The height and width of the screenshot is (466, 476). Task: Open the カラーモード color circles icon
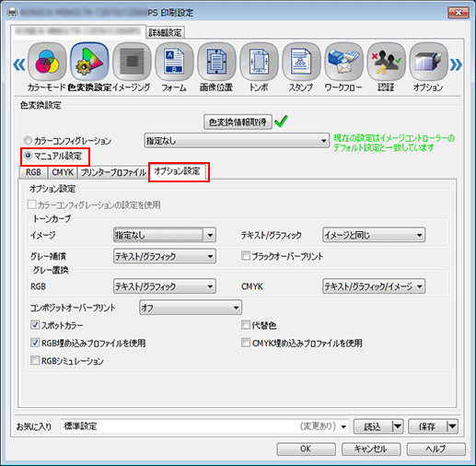coord(47,62)
